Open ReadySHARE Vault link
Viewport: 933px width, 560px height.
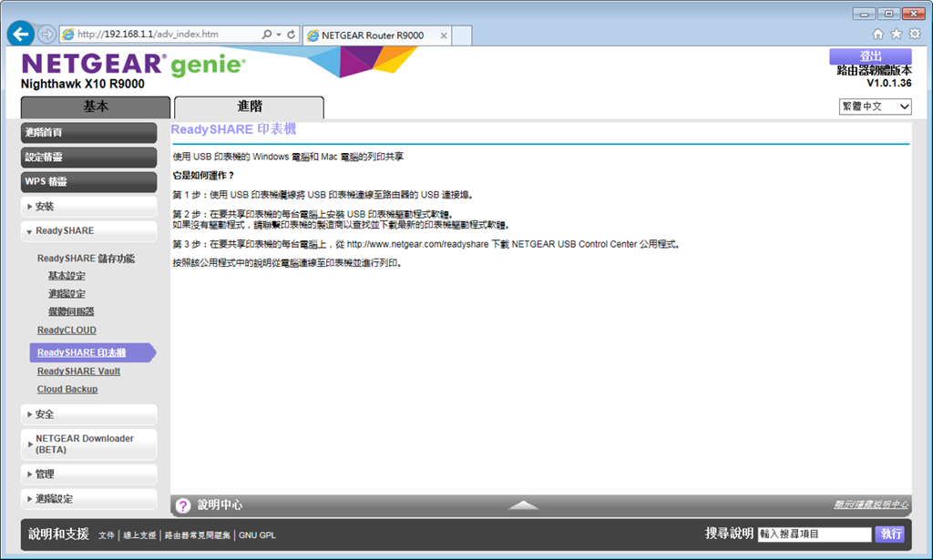[78, 371]
